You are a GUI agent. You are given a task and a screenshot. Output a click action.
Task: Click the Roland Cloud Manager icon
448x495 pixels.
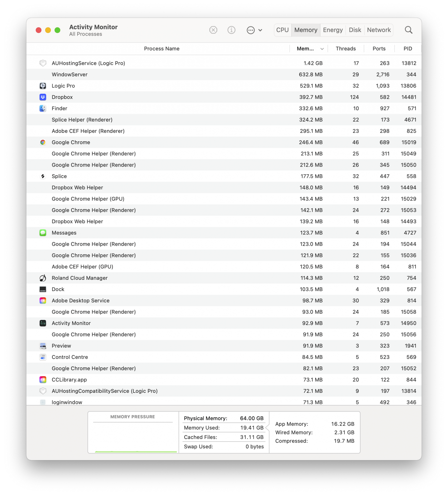click(43, 278)
